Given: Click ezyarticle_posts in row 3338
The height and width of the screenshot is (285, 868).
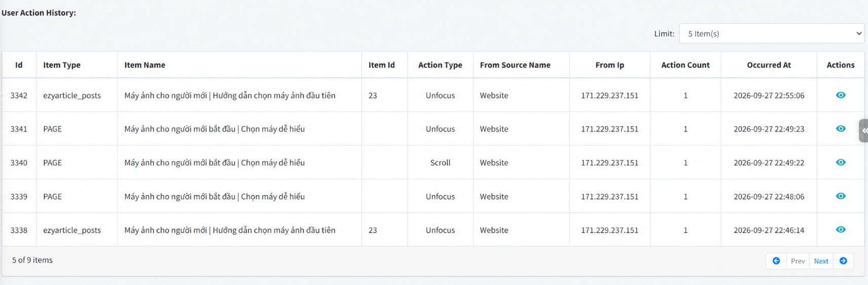Looking at the screenshot, I should coord(72,230).
